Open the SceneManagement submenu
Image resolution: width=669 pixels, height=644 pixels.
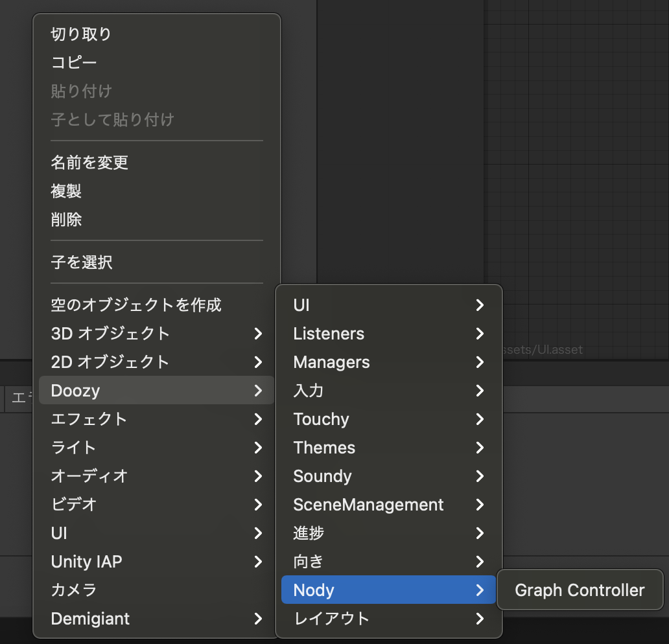389,505
